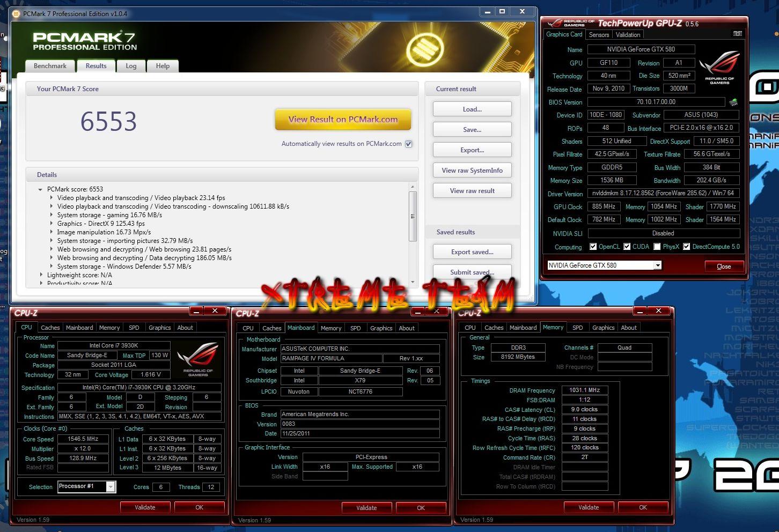Screen dimensions: 779x532
Task: Toggle the OpenCL checkbox in GPU-Z
Action: pos(593,247)
